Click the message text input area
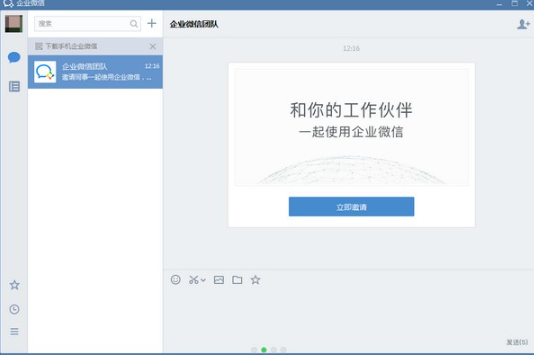This screenshot has height=360, width=534. point(348,313)
